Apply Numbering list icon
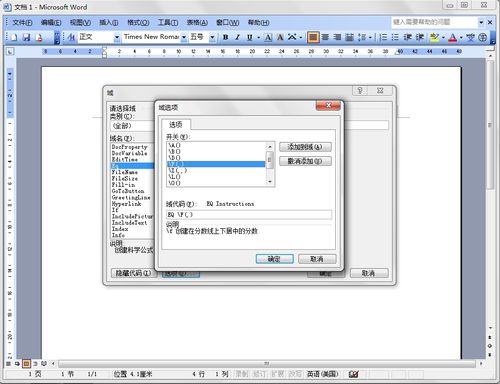This screenshot has width=500, height=384. click(x=383, y=37)
